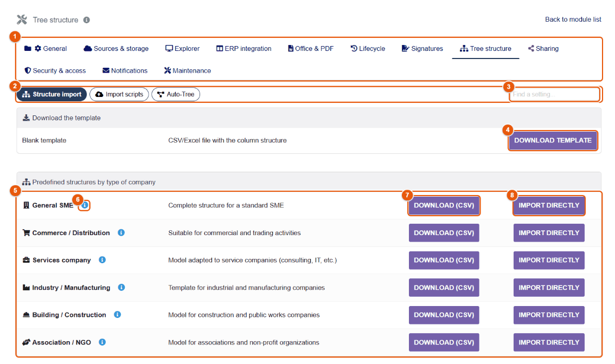
Task: Open the Import scripts sub-tab
Action: point(119,94)
